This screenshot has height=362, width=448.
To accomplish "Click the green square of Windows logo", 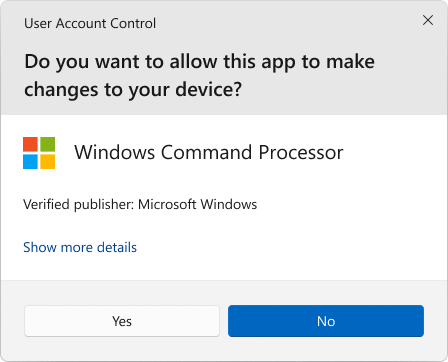I will pyautogui.click(x=48, y=144).
